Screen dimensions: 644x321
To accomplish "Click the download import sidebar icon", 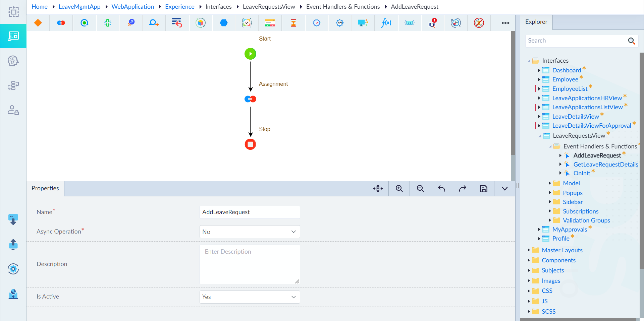I will point(13,219).
